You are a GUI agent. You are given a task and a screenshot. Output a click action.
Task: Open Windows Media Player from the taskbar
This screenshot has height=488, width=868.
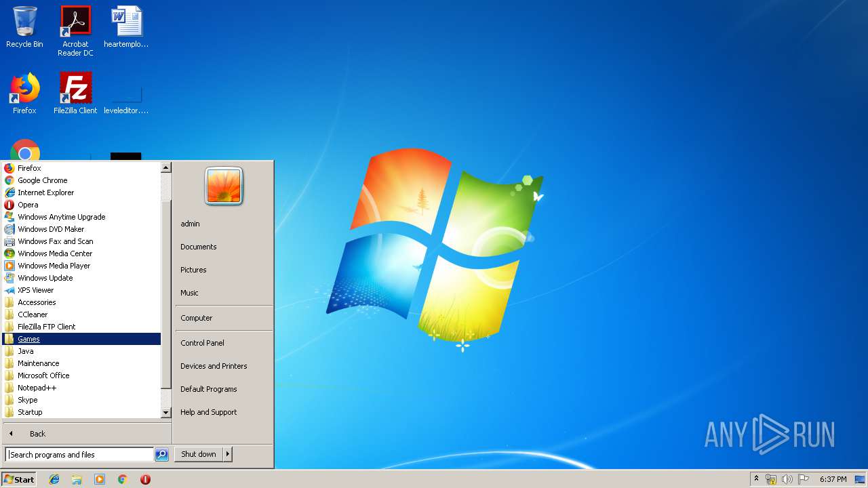point(100,479)
